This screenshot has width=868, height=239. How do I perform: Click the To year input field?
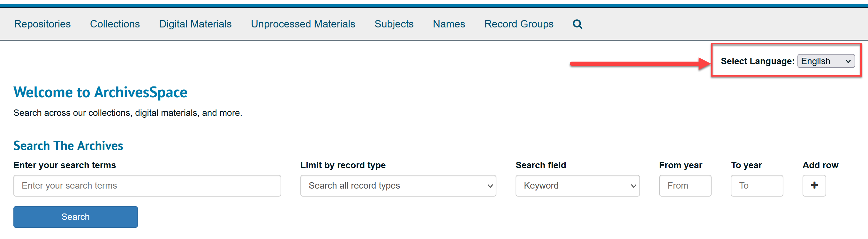pyautogui.click(x=757, y=186)
